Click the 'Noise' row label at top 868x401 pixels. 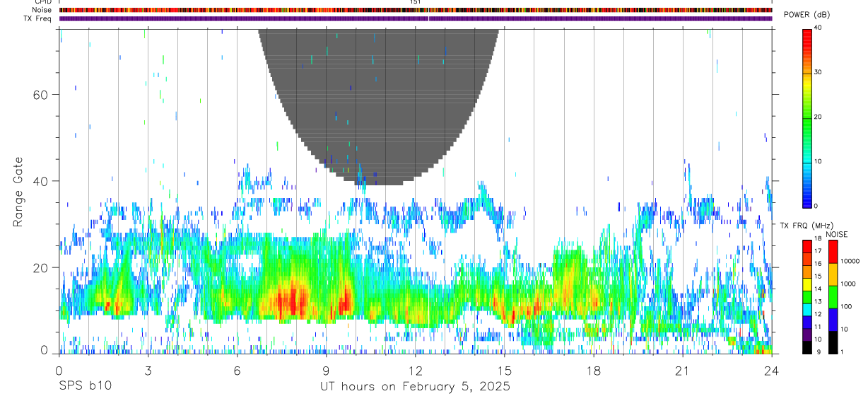(x=42, y=10)
